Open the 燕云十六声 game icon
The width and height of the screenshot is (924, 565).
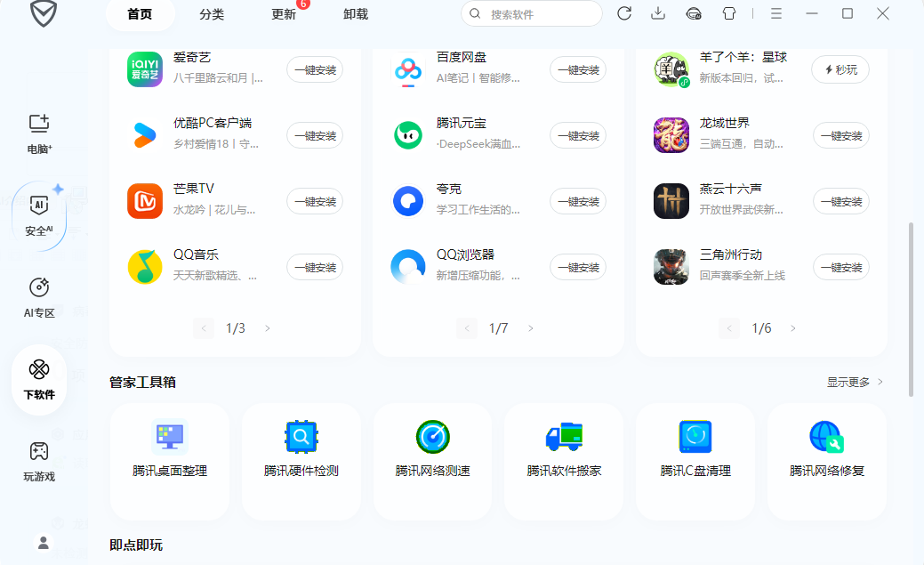tap(671, 201)
